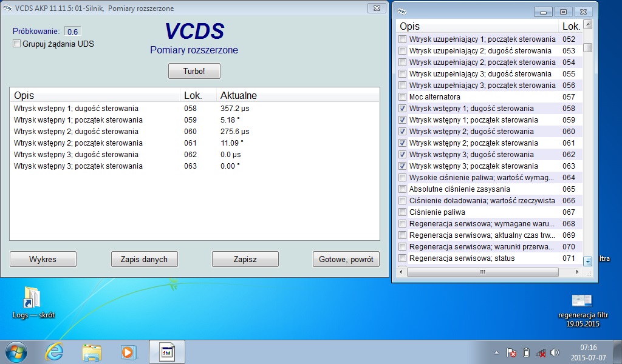Close the VCDS Pomiary rozszerzone window
Screen dimensions: 622x364
(377, 8)
